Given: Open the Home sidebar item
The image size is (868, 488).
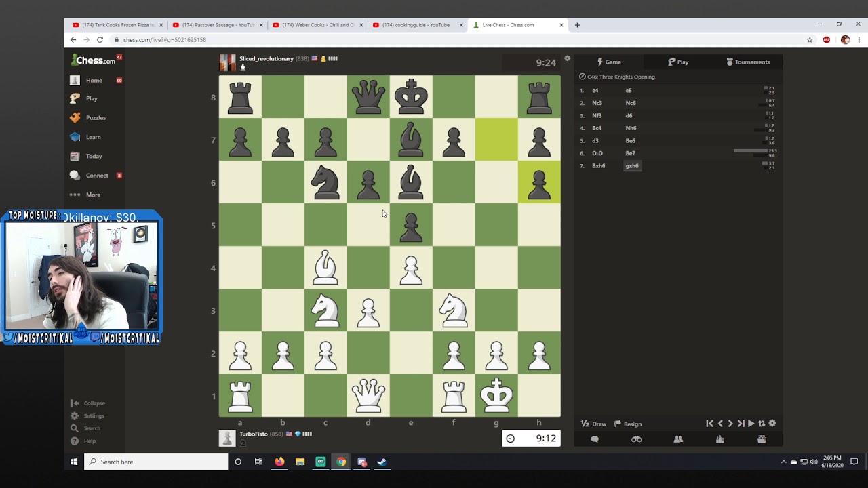Looking at the screenshot, I should [x=94, y=80].
